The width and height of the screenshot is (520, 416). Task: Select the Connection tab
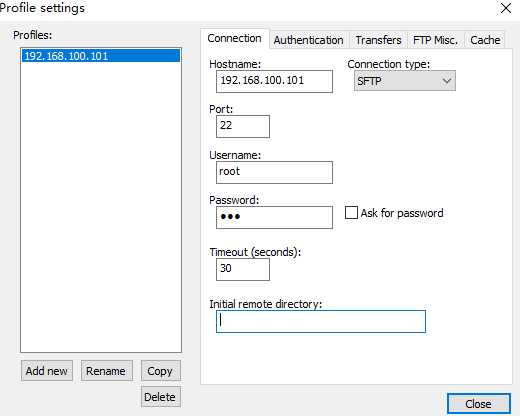234,39
